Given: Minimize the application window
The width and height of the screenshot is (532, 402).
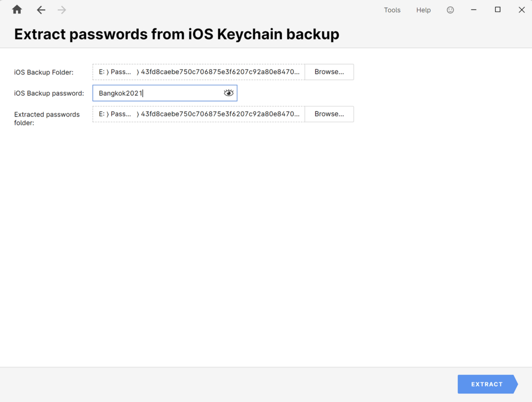Looking at the screenshot, I should [x=474, y=10].
